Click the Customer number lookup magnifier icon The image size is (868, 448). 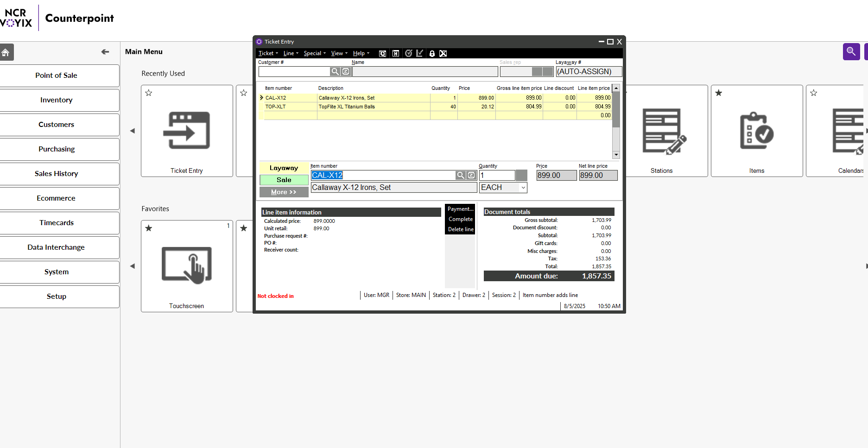point(335,71)
